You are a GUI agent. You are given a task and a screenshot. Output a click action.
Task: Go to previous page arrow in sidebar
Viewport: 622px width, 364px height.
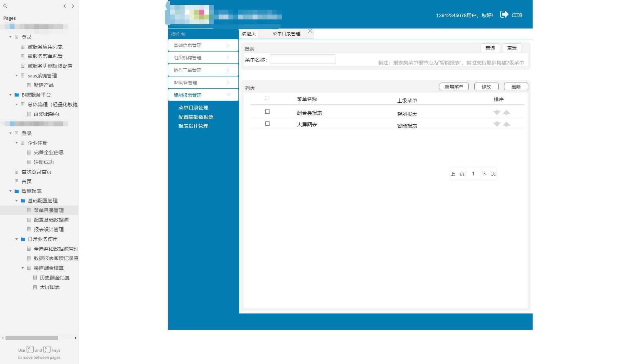click(x=65, y=6)
